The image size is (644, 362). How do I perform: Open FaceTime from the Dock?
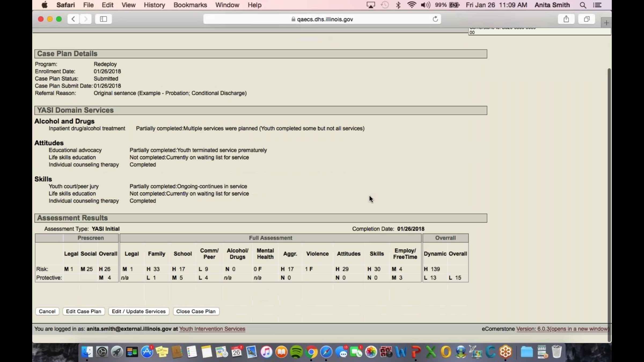click(356, 352)
